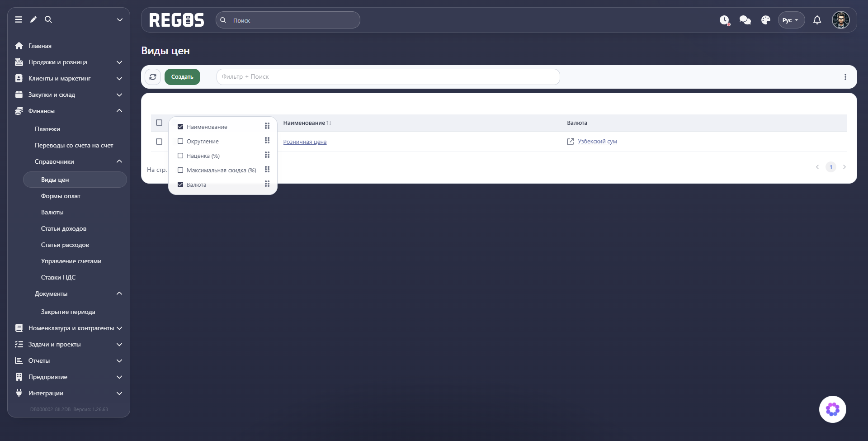Open the Рус language dropdown
Viewport: 868px width, 441px height.
tap(791, 20)
